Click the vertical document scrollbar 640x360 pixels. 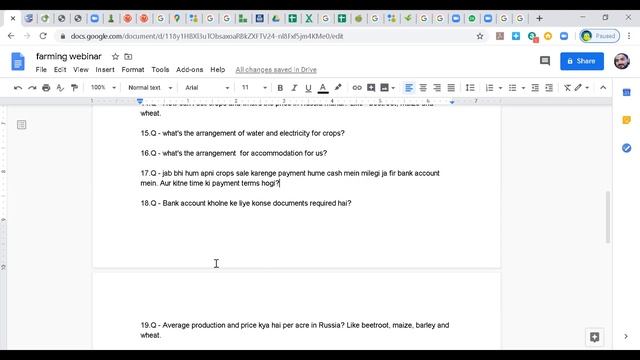(x=608, y=217)
